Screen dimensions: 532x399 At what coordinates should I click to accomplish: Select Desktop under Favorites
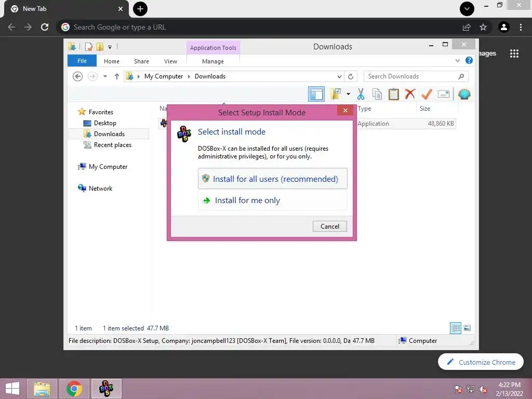tap(105, 123)
